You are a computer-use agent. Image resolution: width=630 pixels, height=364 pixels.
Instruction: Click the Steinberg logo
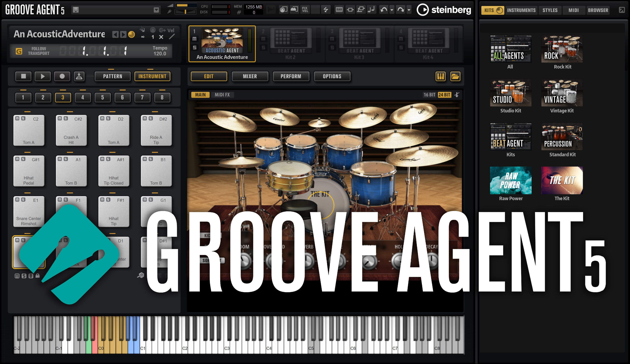pos(444,10)
